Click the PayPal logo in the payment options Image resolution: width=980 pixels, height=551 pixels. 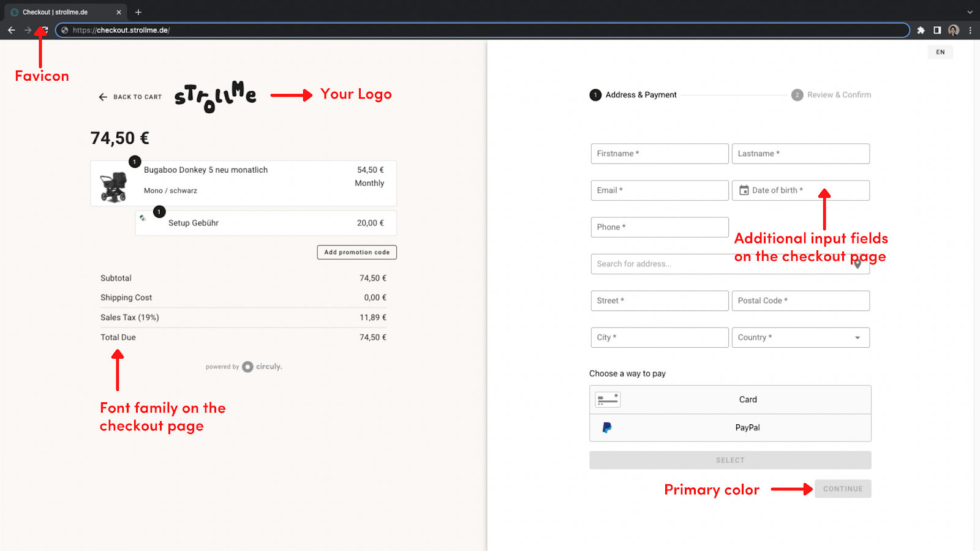pyautogui.click(x=605, y=427)
